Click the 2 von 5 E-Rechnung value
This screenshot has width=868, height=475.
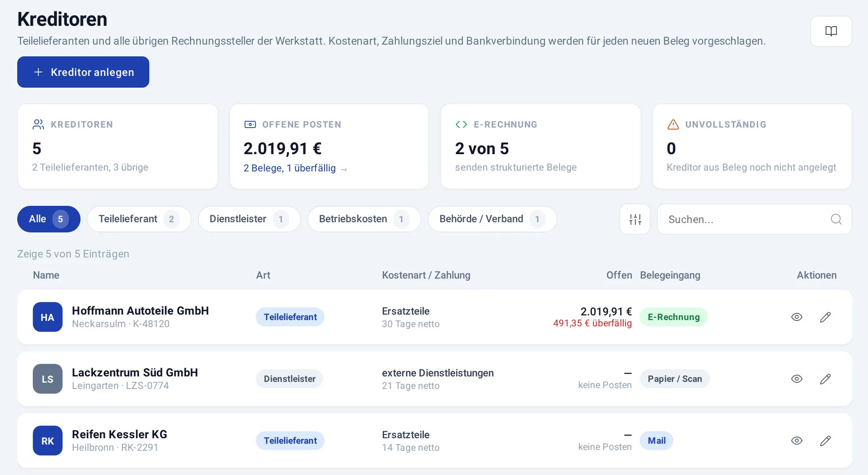482,148
